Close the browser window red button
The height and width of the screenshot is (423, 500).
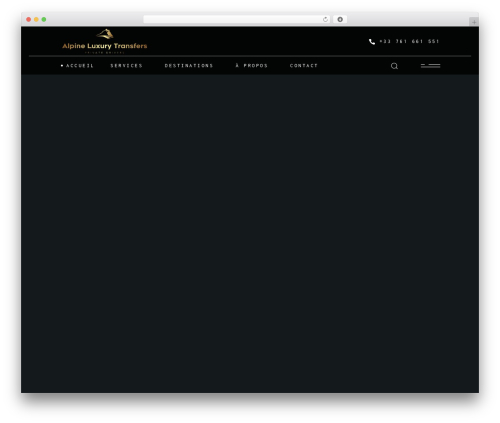click(29, 19)
